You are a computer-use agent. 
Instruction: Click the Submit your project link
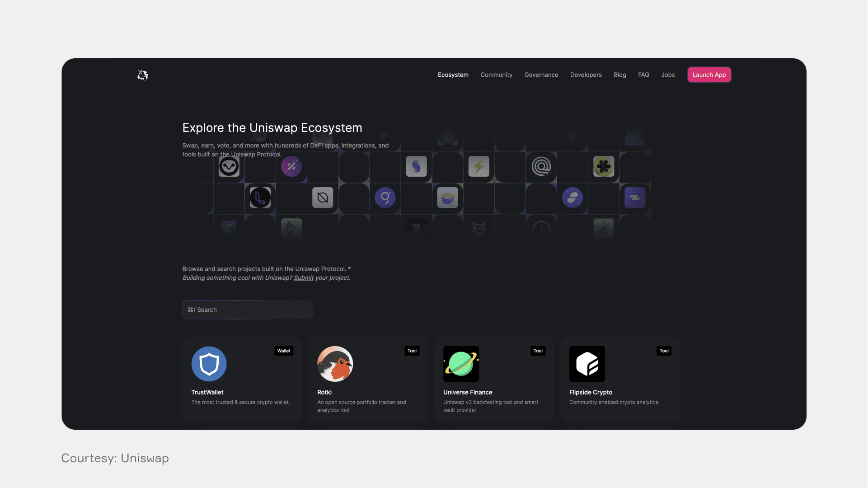(x=303, y=278)
